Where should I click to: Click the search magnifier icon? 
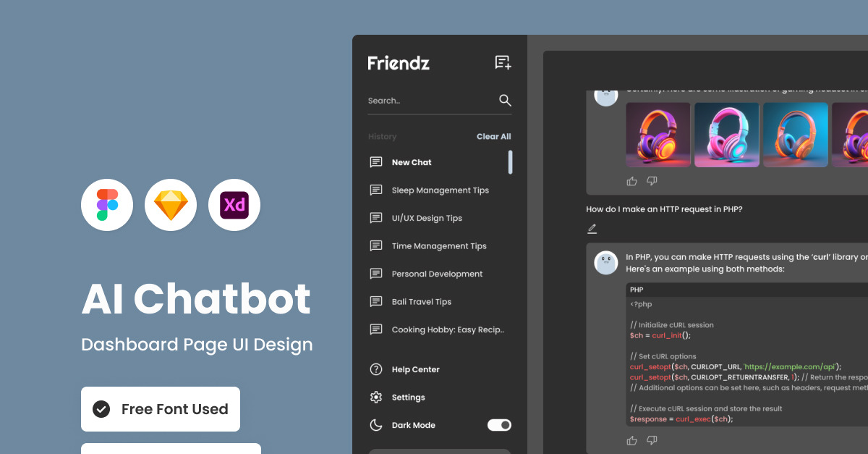(505, 101)
